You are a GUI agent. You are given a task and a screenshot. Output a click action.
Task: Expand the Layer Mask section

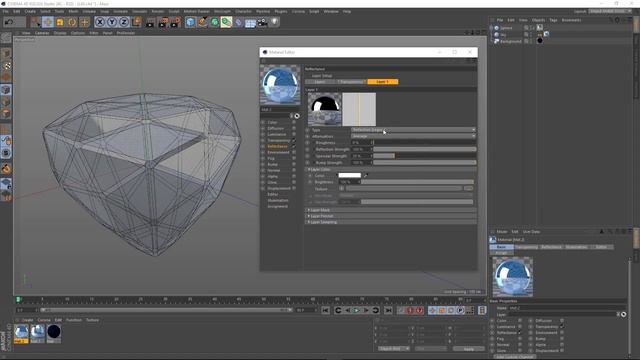coord(391,210)
